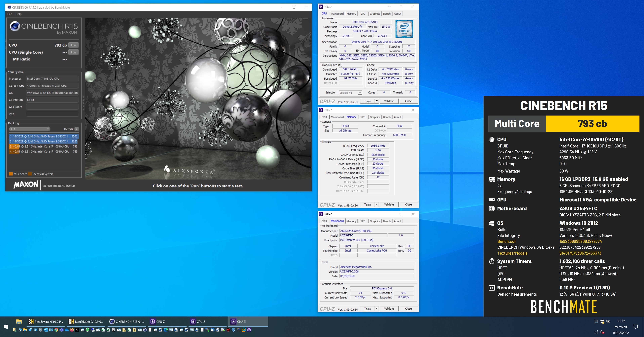Viewport: 644px width, 337px height.
Task: Click the Textures/Models entry in BenchMate panel
Action: [512, 253]
